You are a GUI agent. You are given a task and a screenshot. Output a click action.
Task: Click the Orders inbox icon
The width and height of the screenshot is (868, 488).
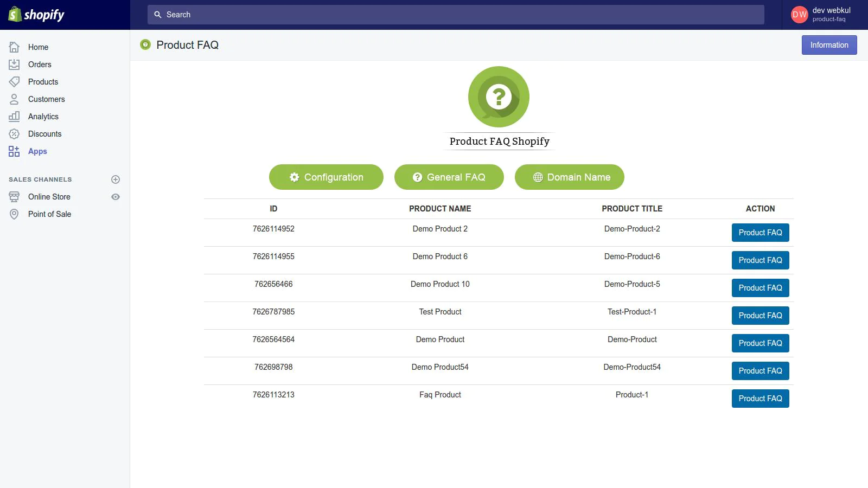point(14,65)
